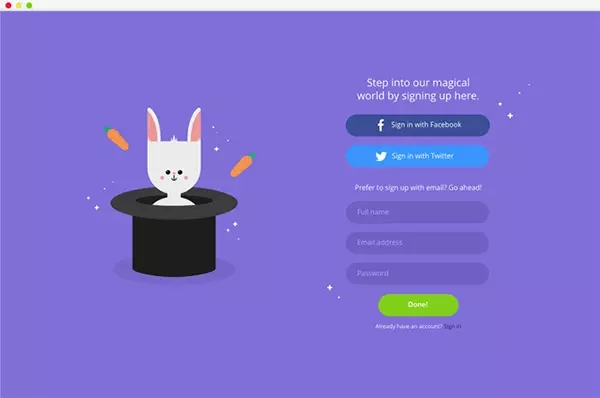This screenshot has width=600, height=398.
Task: Click "Already have an account?" text
Action: (x=409, y=326)
